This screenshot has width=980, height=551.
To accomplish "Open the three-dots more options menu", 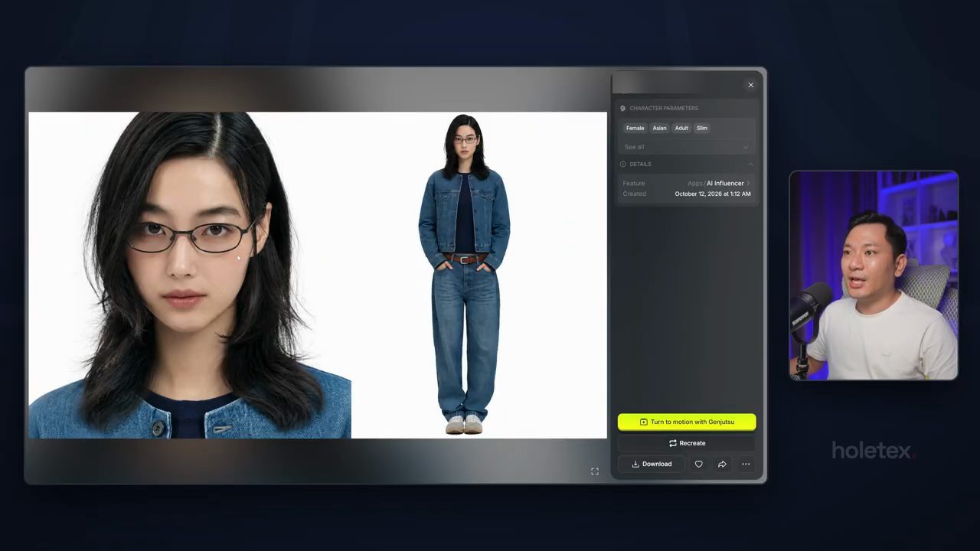I will click(746, 464).
